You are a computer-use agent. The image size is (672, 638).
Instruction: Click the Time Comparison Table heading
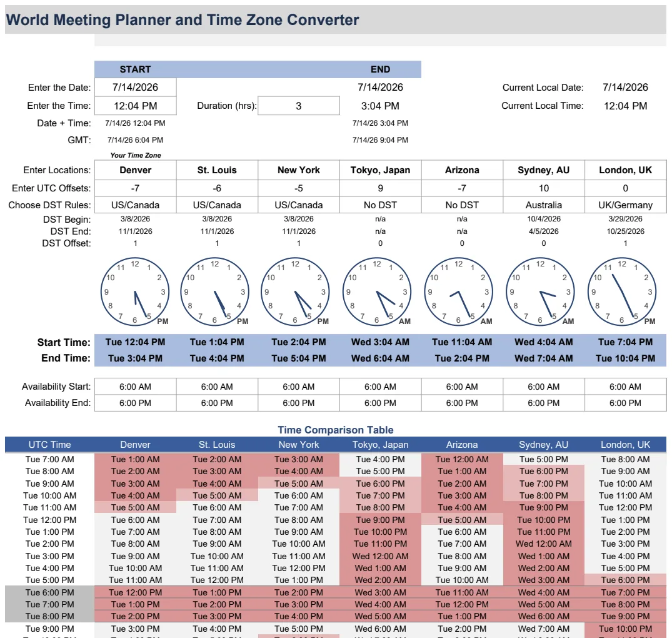pyautogui.click(x=336, y=430)
